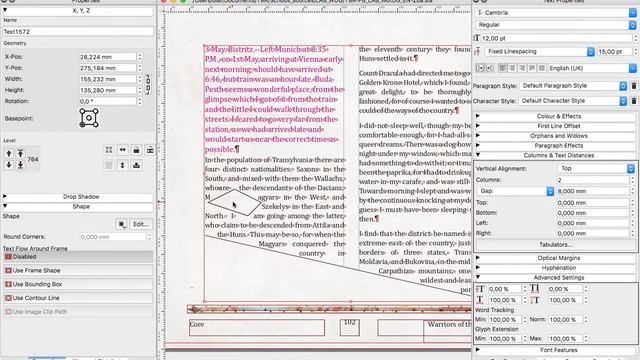Click the Rotation value field
Viewport: 640px width, 360px height.
(107, 101)
